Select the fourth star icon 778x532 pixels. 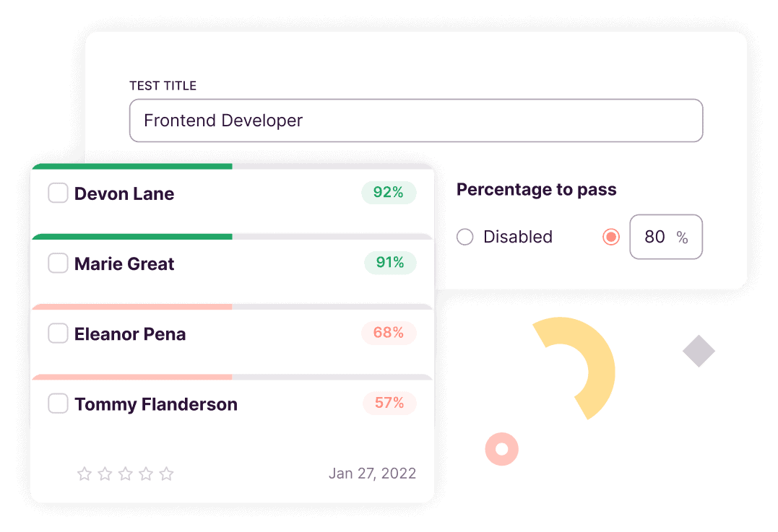(145, 474)
